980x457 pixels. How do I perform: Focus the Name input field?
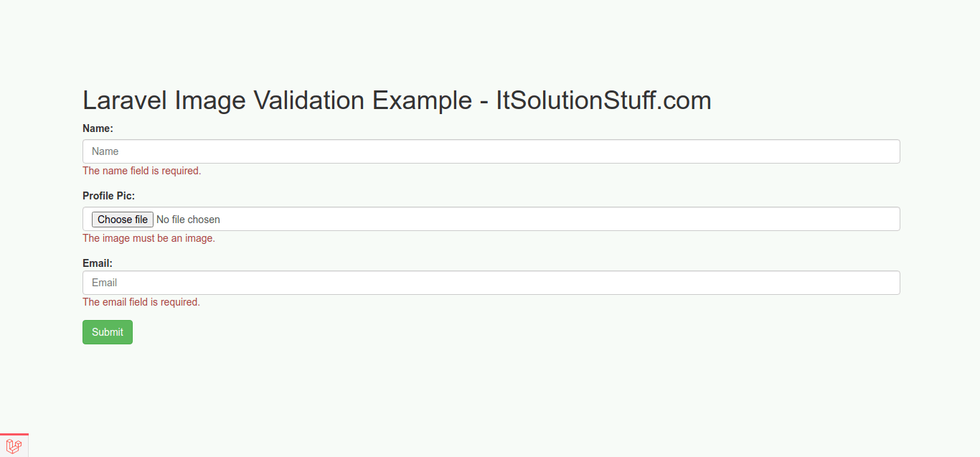491,151
